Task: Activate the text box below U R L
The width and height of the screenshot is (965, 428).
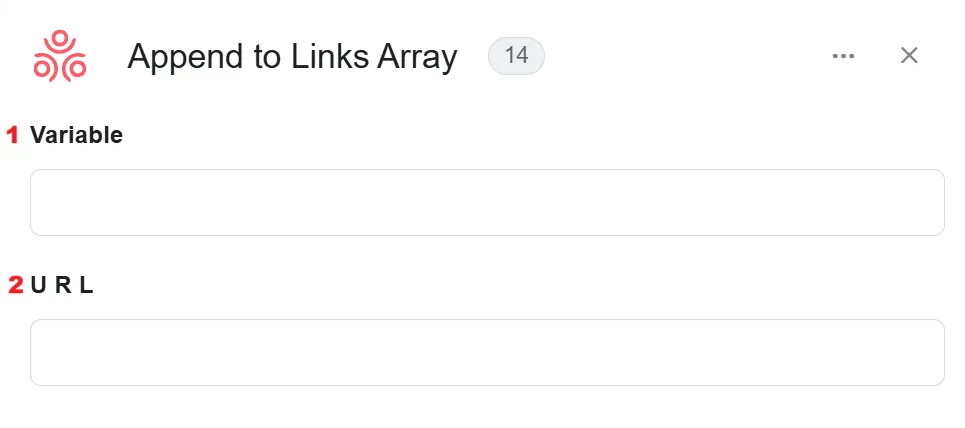Action: 487,352
